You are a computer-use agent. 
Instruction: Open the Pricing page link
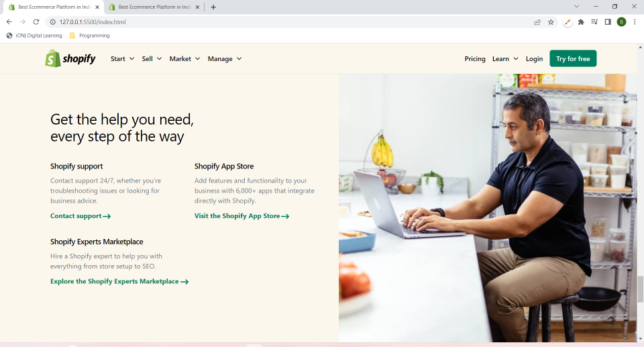pos(475,59)
